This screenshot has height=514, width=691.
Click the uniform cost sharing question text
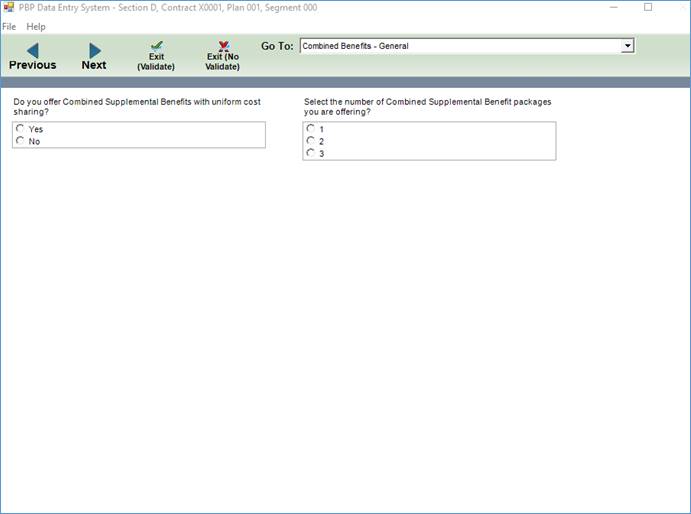tap(137, 107)
